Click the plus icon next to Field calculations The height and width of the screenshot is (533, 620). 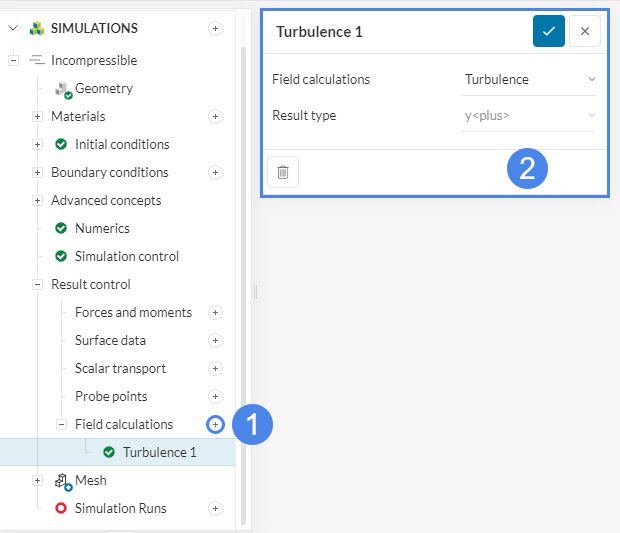pos(215,424)
